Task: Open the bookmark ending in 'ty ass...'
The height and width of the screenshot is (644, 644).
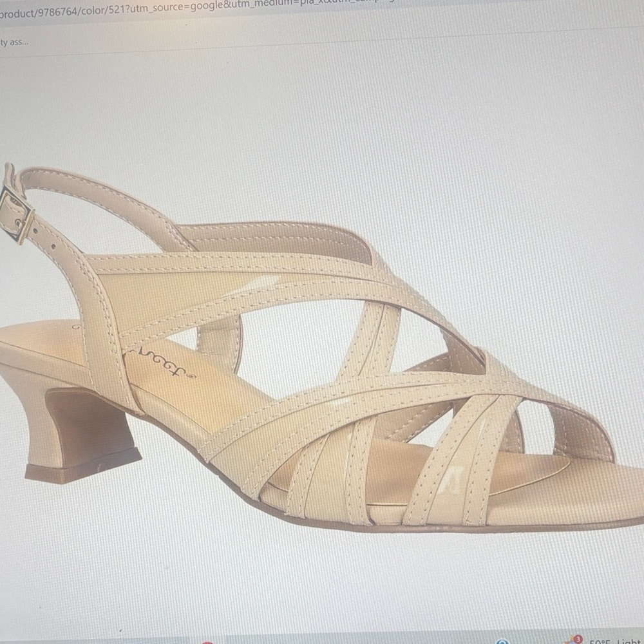Action: (x=14, y=42)
